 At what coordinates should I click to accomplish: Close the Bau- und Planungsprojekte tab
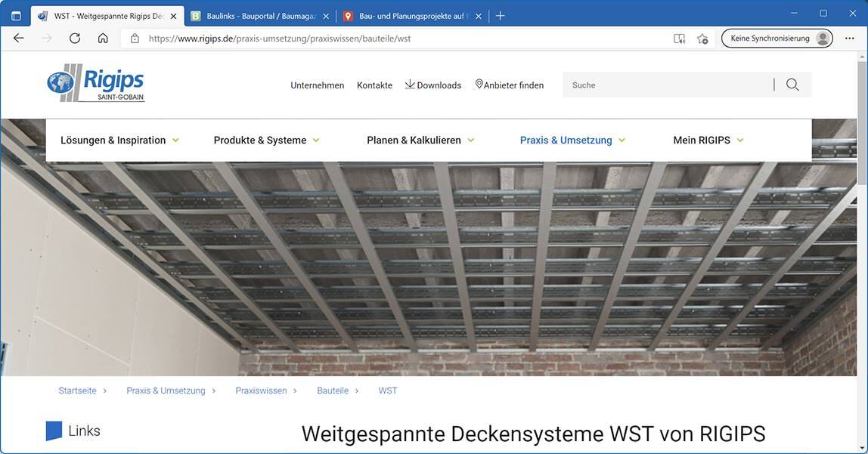479,17
